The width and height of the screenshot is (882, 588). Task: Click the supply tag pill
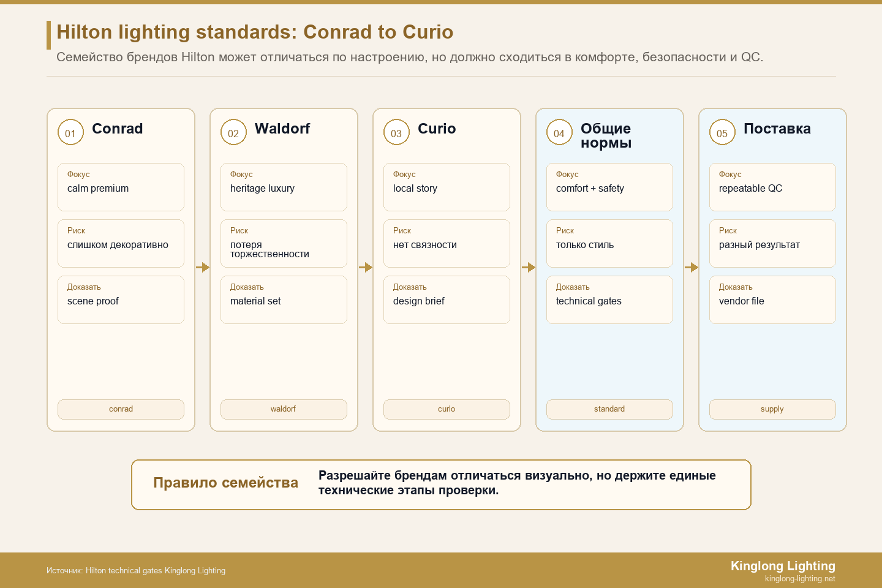point(772,409)
